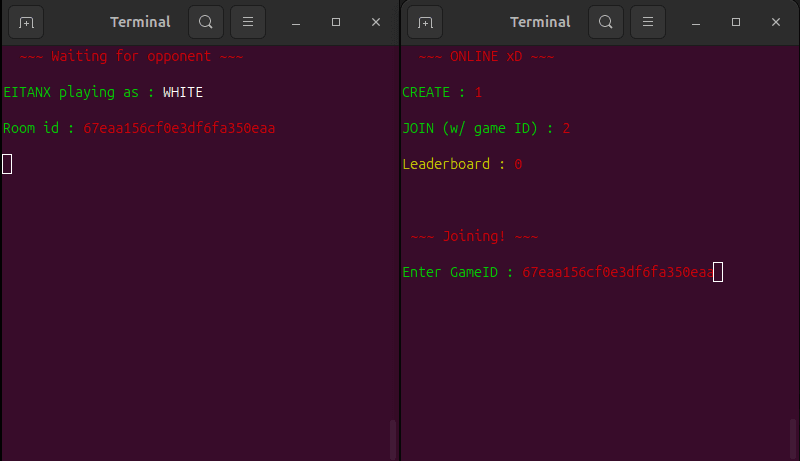Search in the right Terminal window
The image size is (800, 461).
click(x=606, y=22)
